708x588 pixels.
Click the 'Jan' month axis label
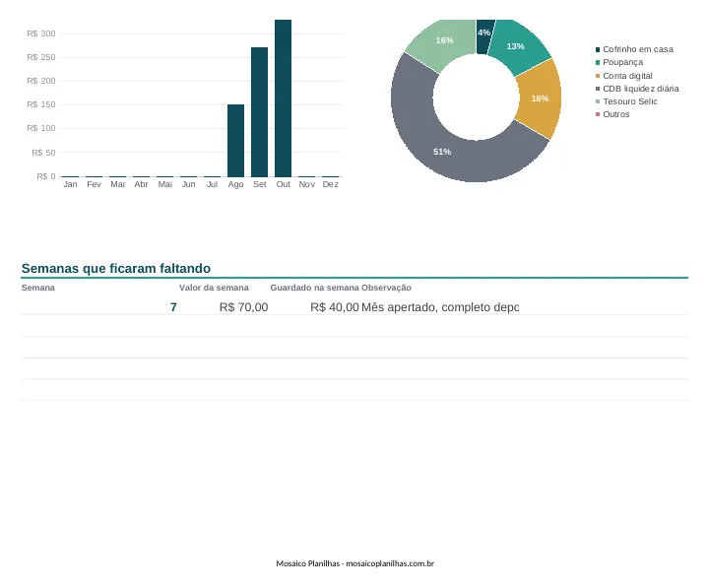pos(71,184)
